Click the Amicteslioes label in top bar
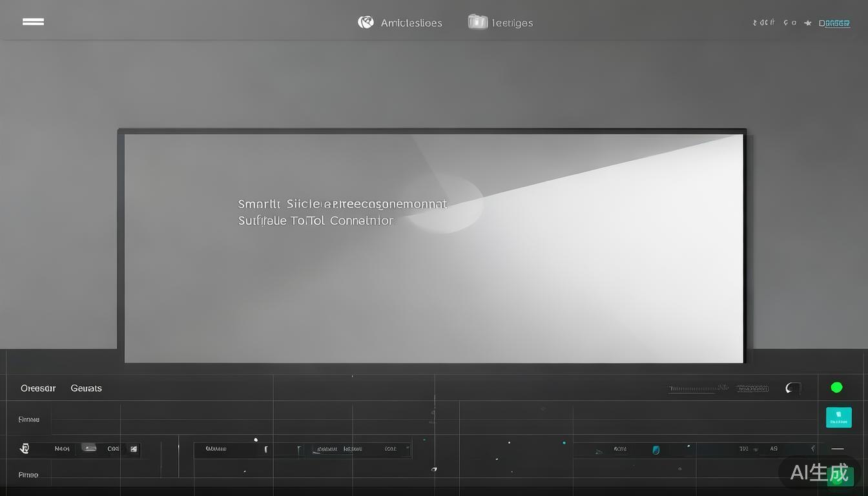This screenshot has width=868, height=496. point(411,23)
